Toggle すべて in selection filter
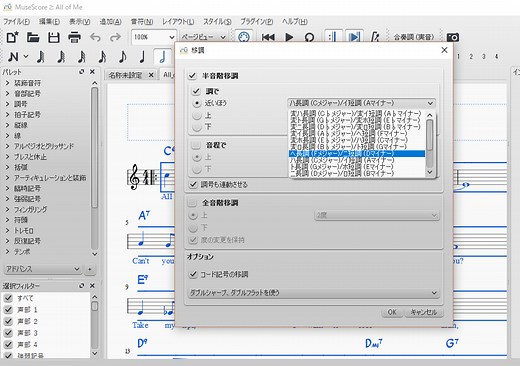This screenshot has height=366, width=520. 8,298
